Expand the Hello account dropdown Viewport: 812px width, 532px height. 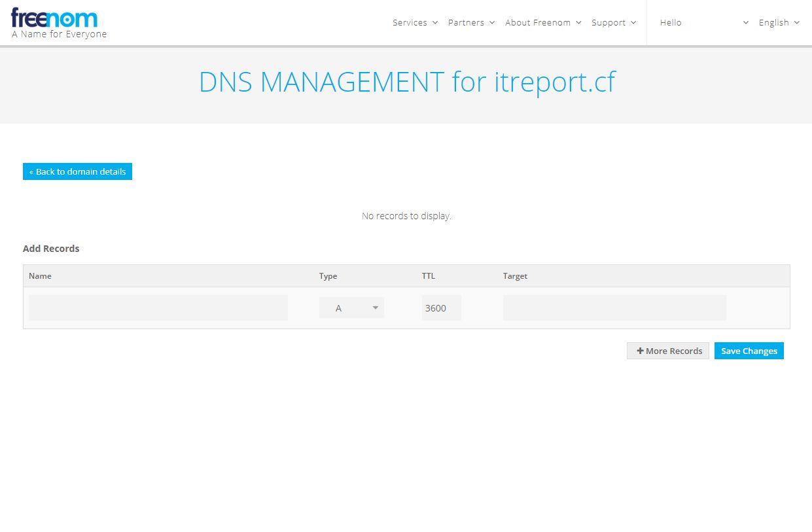[x=704, y=22]
